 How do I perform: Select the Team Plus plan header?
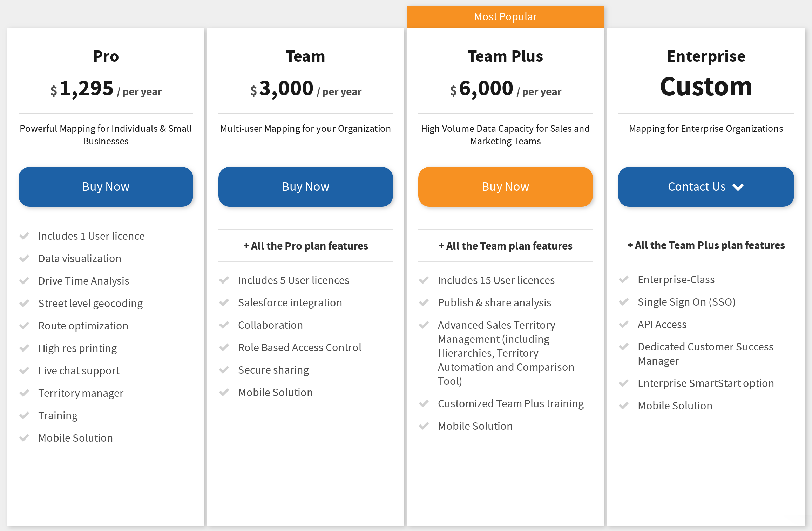tap(505, 55)
